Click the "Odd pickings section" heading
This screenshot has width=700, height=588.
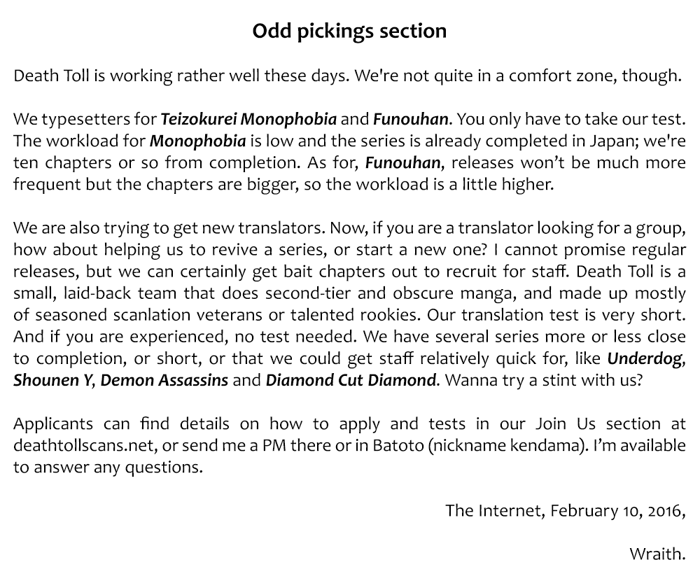[x=349, y=31]
